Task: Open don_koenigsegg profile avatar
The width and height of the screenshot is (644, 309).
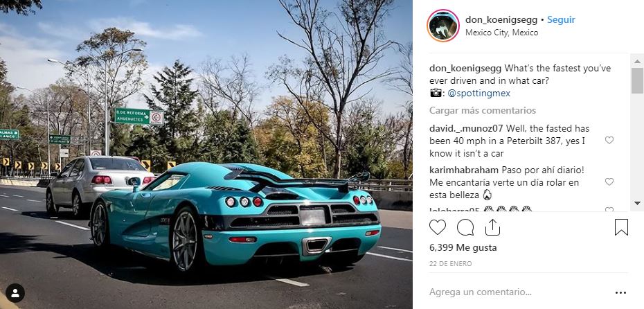Action: [x=443, y=26]
